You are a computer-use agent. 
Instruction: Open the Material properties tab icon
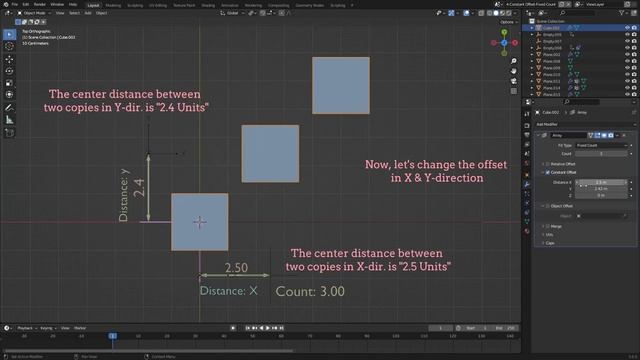[x=527, y=231]
